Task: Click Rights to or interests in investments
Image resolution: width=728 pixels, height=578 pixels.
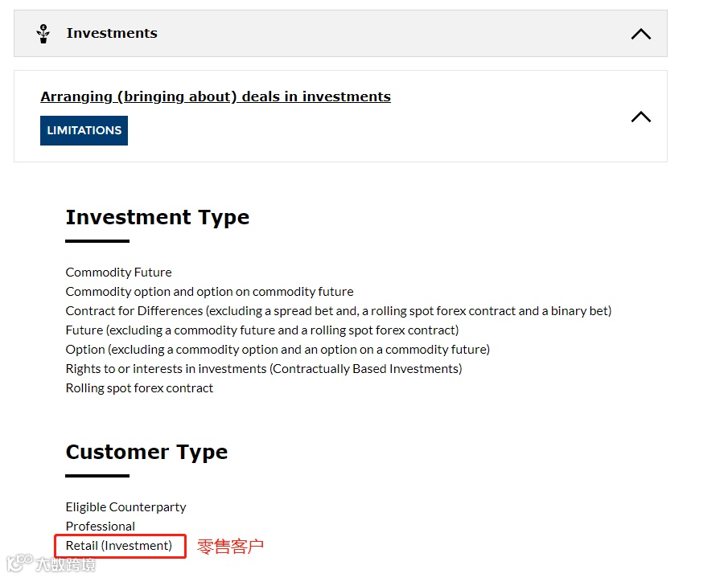Action: point(263,369)
